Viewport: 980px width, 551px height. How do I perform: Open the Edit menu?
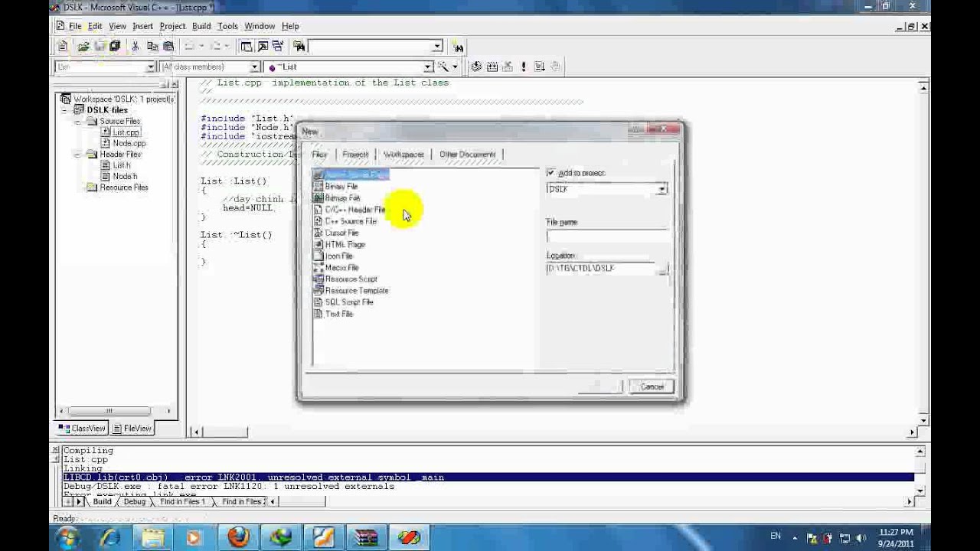tap(95, 26)
